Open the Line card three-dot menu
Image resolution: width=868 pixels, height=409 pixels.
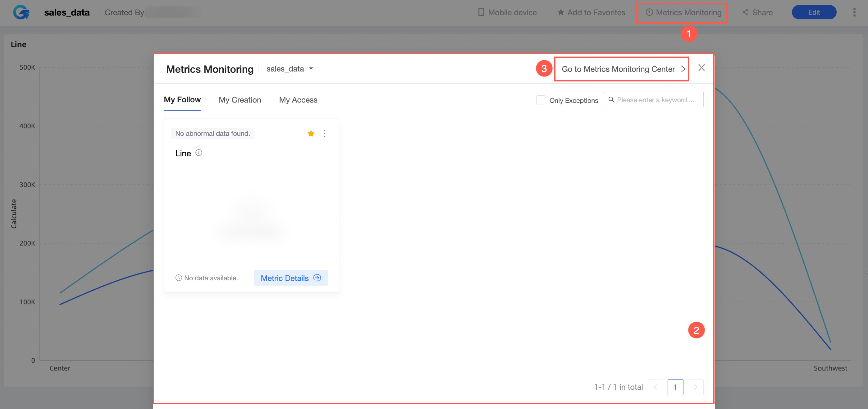click(x=324, y=134)
